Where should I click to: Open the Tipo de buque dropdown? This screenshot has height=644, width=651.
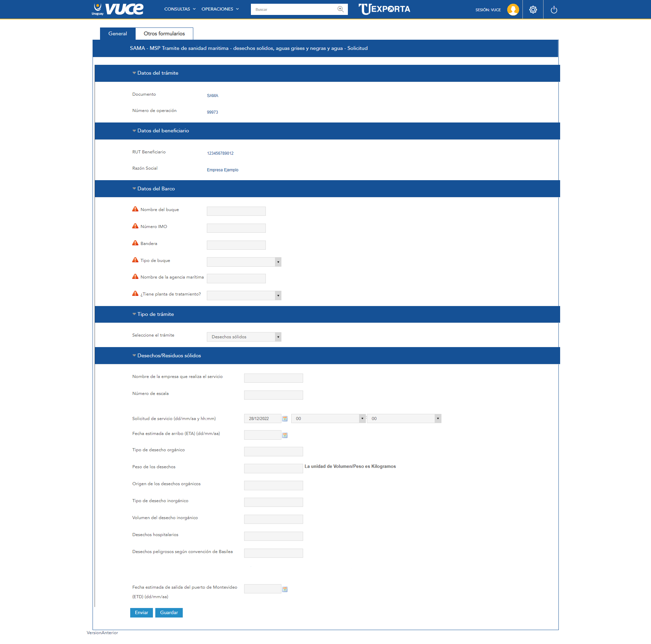click(x=244, y=262)
